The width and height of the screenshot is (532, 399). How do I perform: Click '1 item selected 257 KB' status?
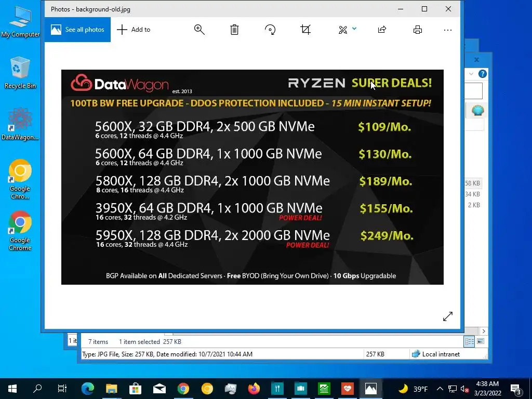(x=150, y=342)
